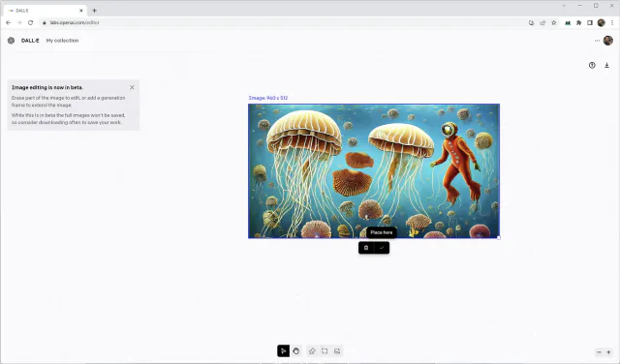The width and height of the screenshot is (620, 364).
Task: Open the help question mark icon
Action: 592,65
